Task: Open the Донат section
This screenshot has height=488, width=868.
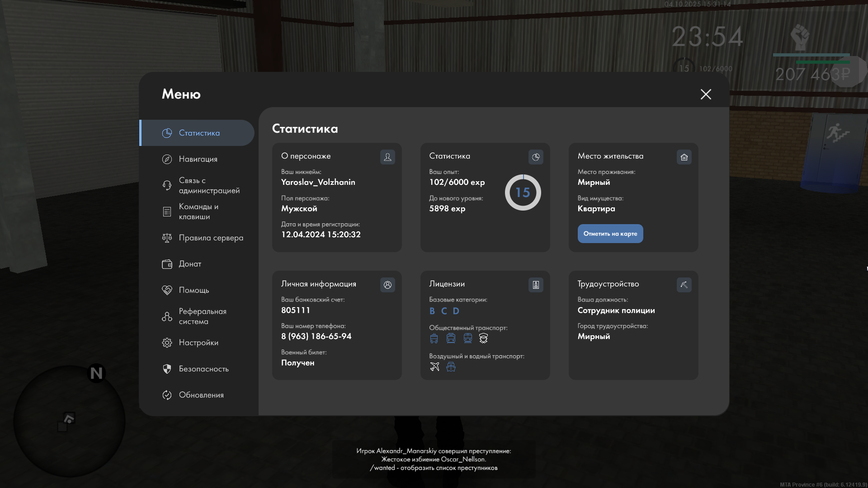Action: (190, 264)
